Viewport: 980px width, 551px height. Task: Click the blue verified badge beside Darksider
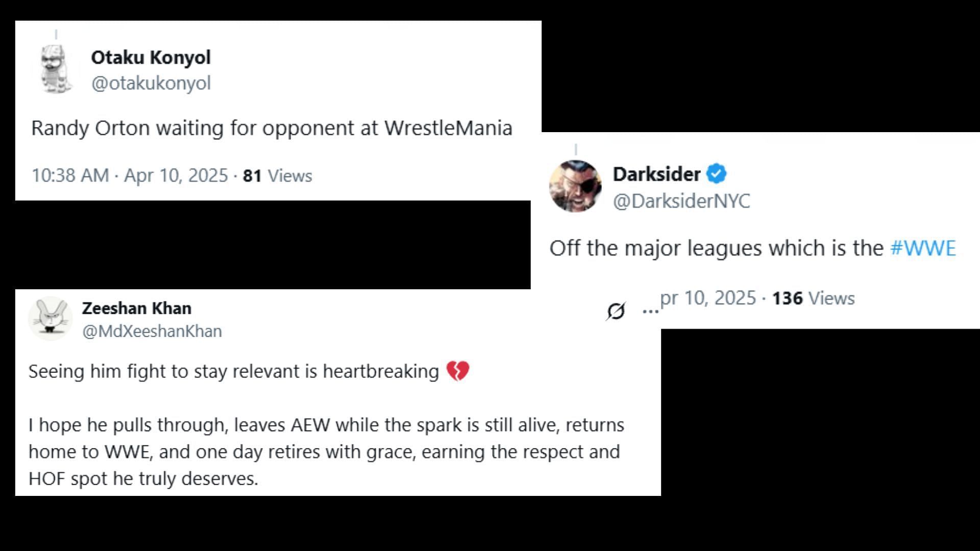click(x=717, y=174)
